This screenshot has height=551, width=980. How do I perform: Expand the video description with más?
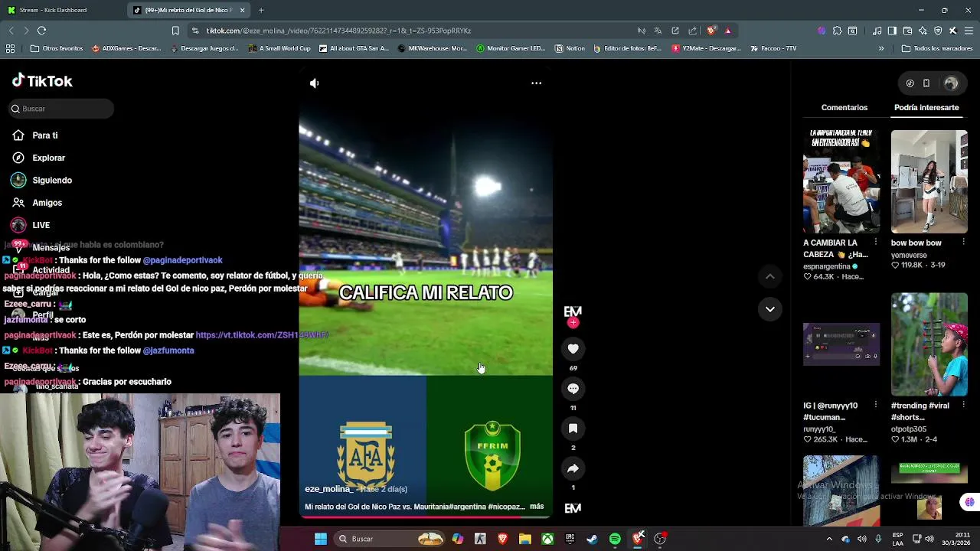pos(537,507)
